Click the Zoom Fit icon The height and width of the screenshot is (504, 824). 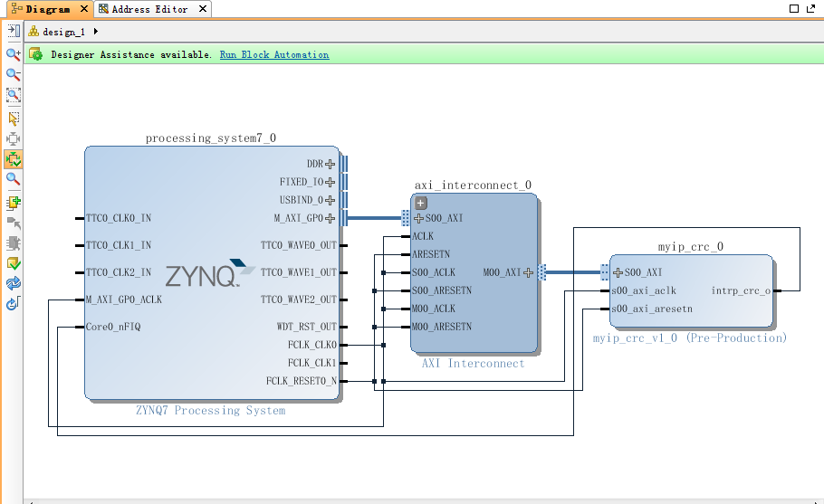pyautogui.click(x=14, y=95)
